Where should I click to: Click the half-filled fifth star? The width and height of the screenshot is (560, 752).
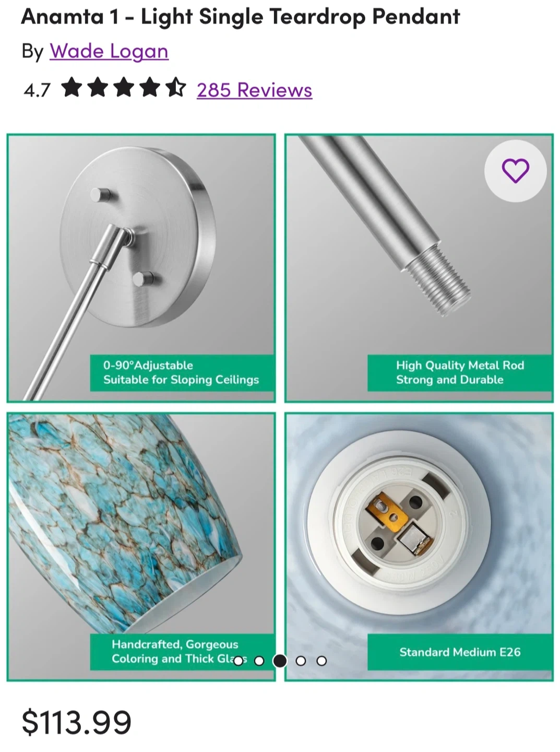pos(176,88)
